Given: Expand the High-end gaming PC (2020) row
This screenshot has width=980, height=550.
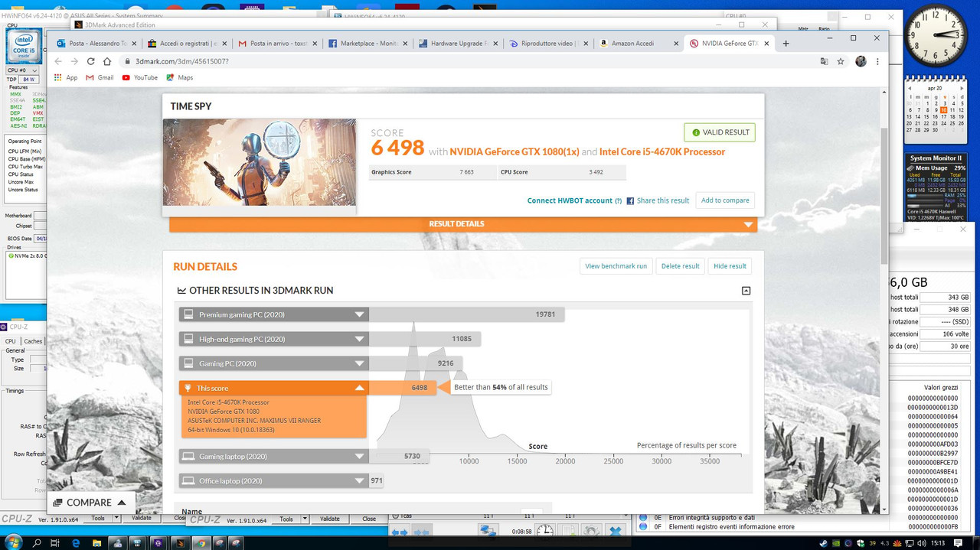Looking at the screenshot, I should [x=274, y=339].
